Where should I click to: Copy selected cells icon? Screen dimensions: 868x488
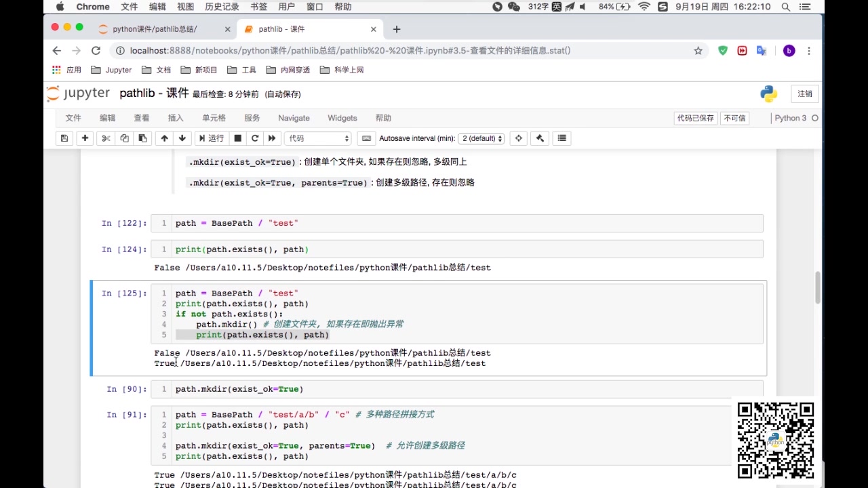[x=124, y=138]
